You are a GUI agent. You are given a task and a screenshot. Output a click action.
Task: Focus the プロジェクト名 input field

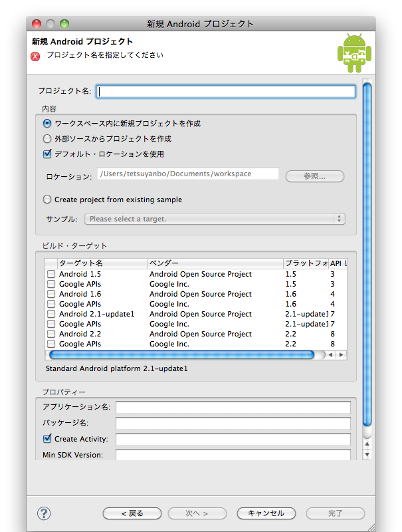point(226,92)
